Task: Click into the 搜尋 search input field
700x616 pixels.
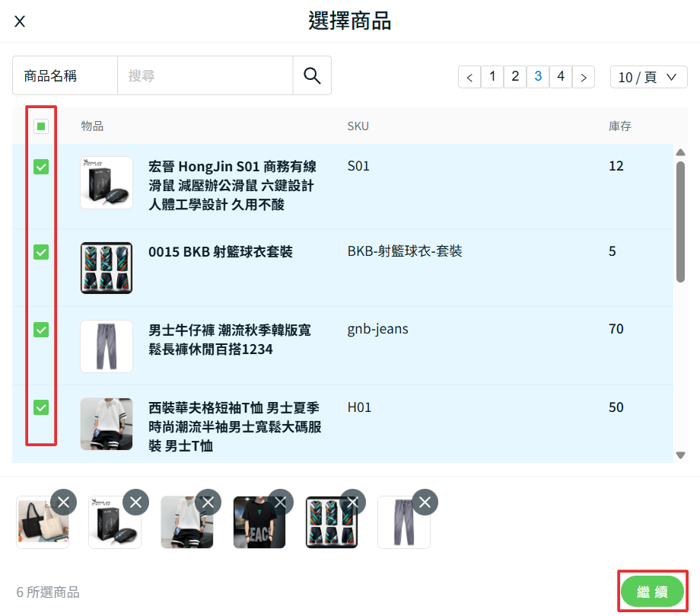Action: pos(205,75)
